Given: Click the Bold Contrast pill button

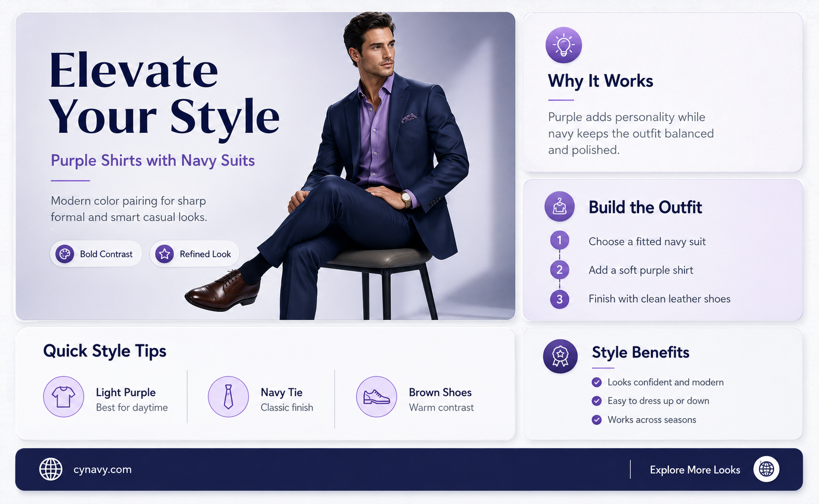Looking at the screenshot, I should point(96,254).
